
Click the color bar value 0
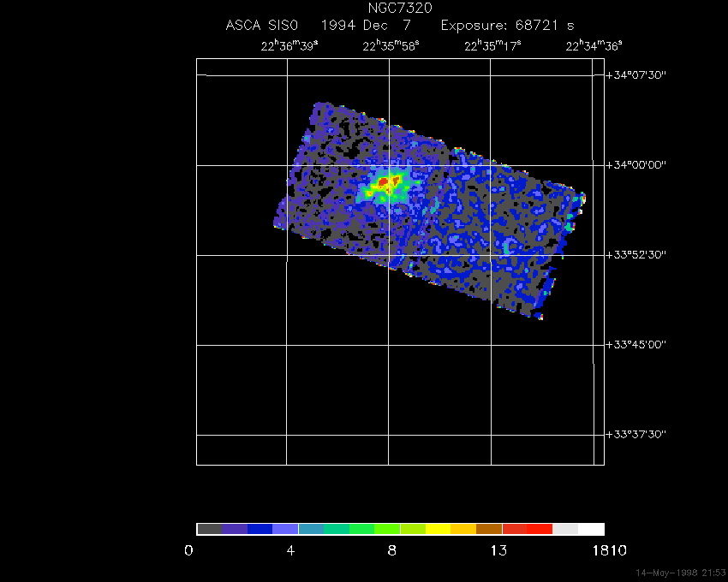click(x=188, y=551)
